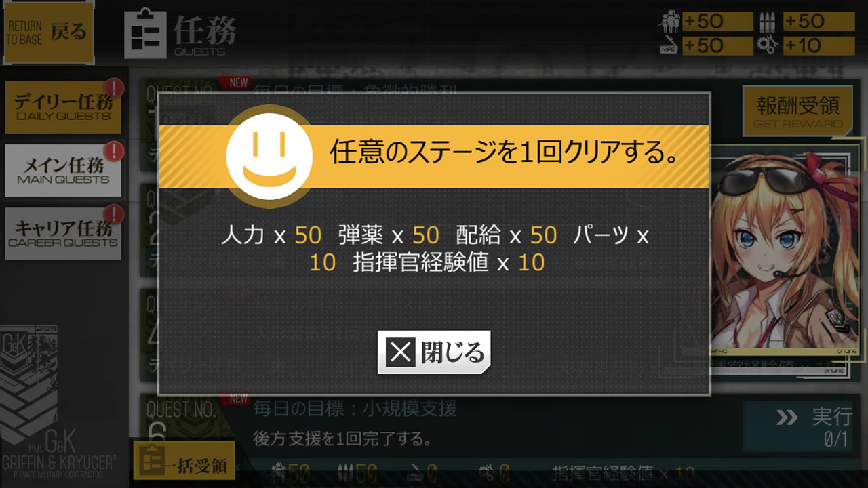
Task: Click 報酬受領 Get Reward button
Action: (797, 111)
